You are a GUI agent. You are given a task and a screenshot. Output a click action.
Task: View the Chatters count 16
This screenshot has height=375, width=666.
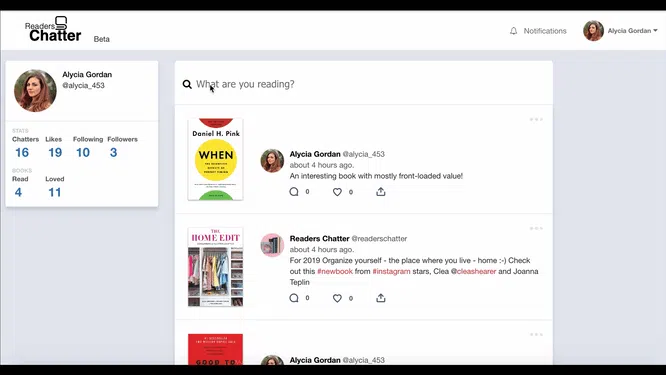click(22, 152)
